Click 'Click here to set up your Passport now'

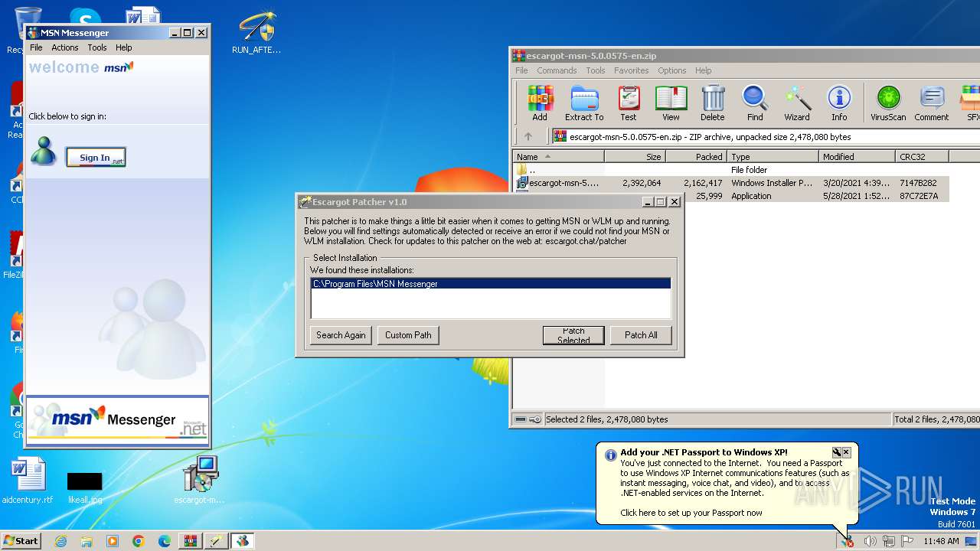[691, 513]
